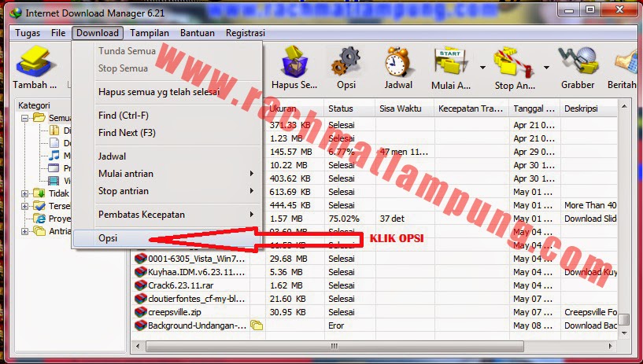Expand the Antrian tree node
Screen dimensions: 643x364
pyautogui.click(x=24, y=231)
